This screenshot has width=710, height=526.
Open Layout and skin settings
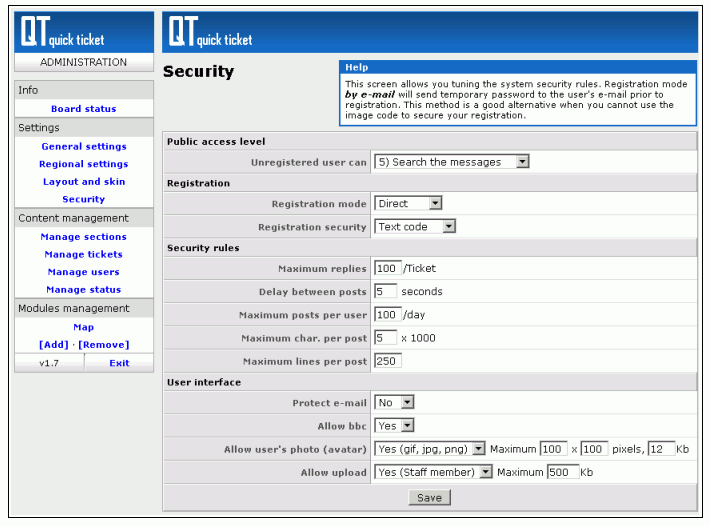pyautogui.click(x=84, y=182)
